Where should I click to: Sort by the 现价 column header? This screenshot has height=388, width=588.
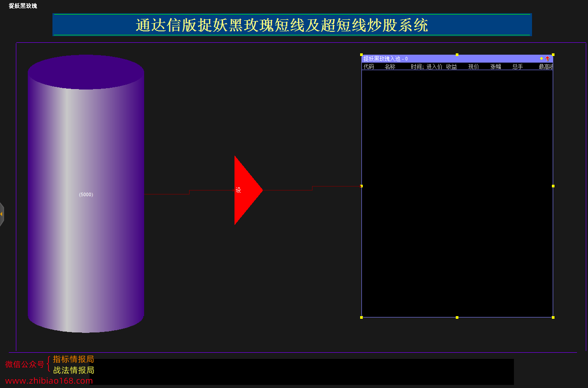coord(473,67)
